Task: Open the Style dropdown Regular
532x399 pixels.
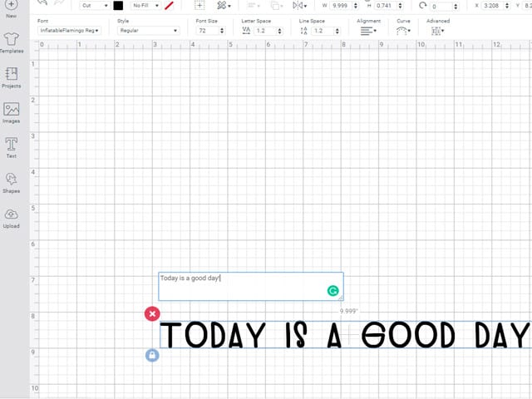Action: click(148, 31)
